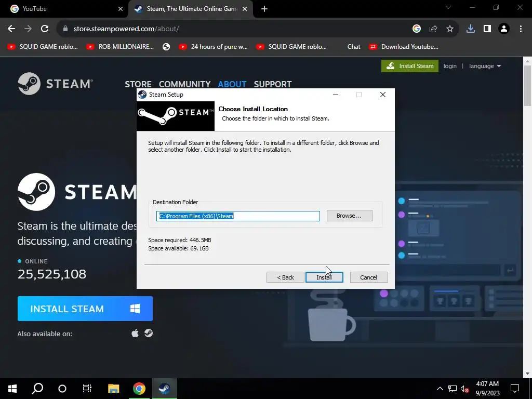Screen dimensions: 532x399
Task: Close the Steam browser tab
Action: (245, 9)
